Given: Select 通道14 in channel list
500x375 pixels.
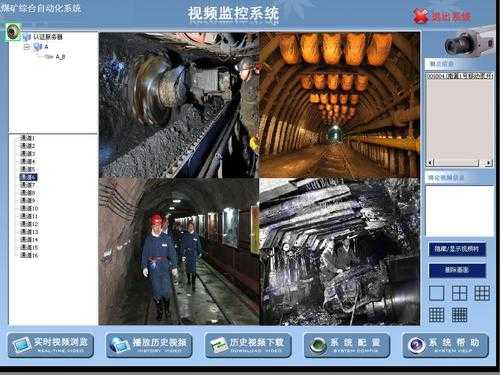Looking at the screenshot, I should 29,240.
